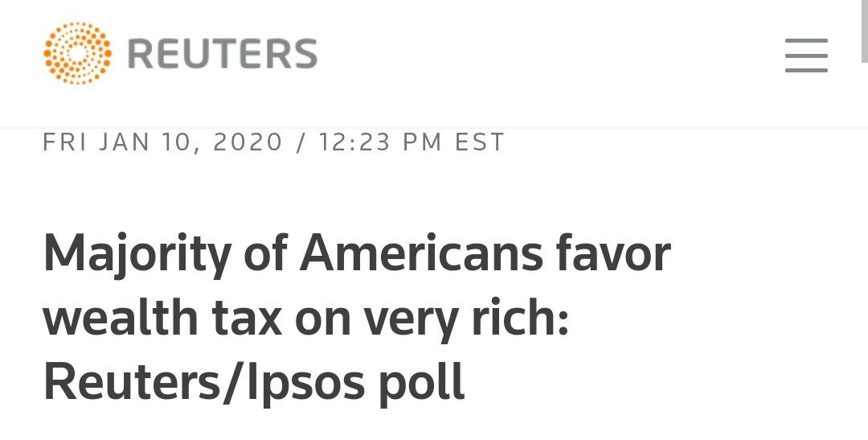The width and height of the screenshot is (868, 440).
Task: Click the gray REUTERS wordmark
Action: tap(222, 54)
